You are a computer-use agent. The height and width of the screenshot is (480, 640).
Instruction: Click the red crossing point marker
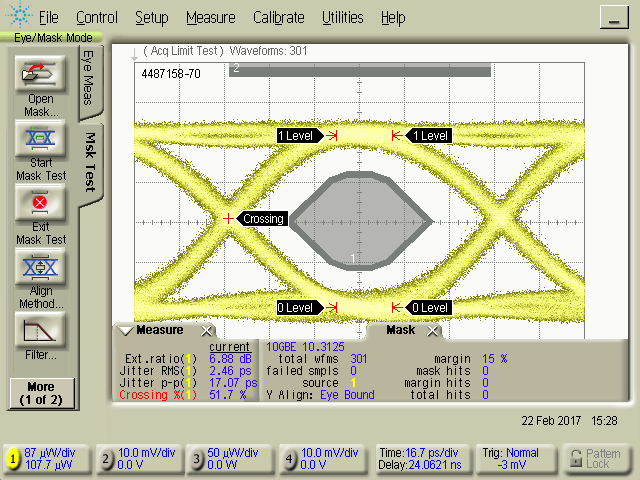click(228, 219)
